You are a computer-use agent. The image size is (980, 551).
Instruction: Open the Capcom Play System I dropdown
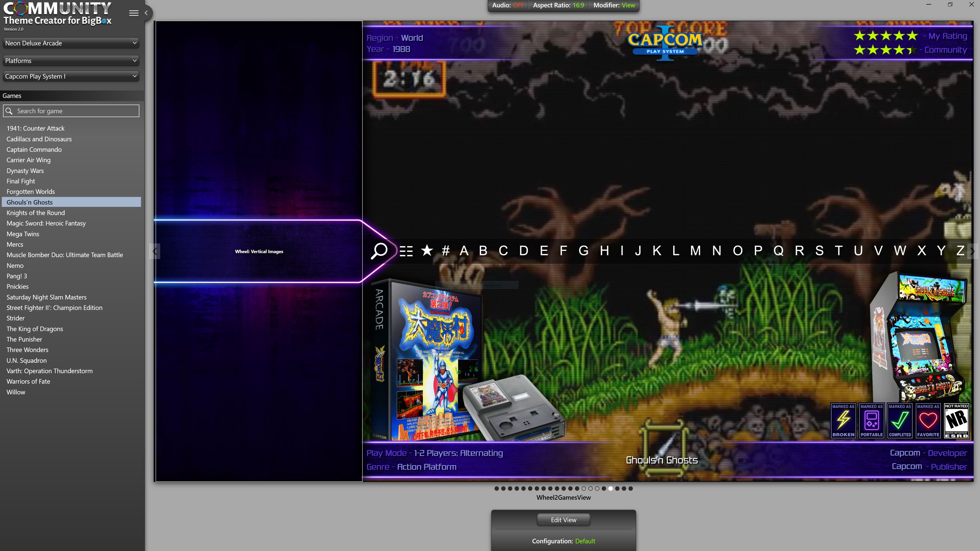[71, 76]
